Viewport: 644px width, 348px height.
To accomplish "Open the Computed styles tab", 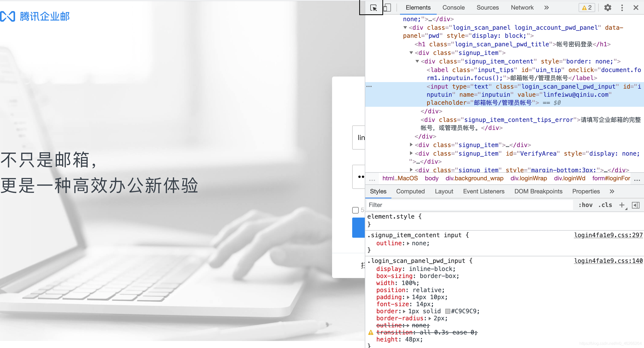I will pyautogui.click(x=410, y=191).
